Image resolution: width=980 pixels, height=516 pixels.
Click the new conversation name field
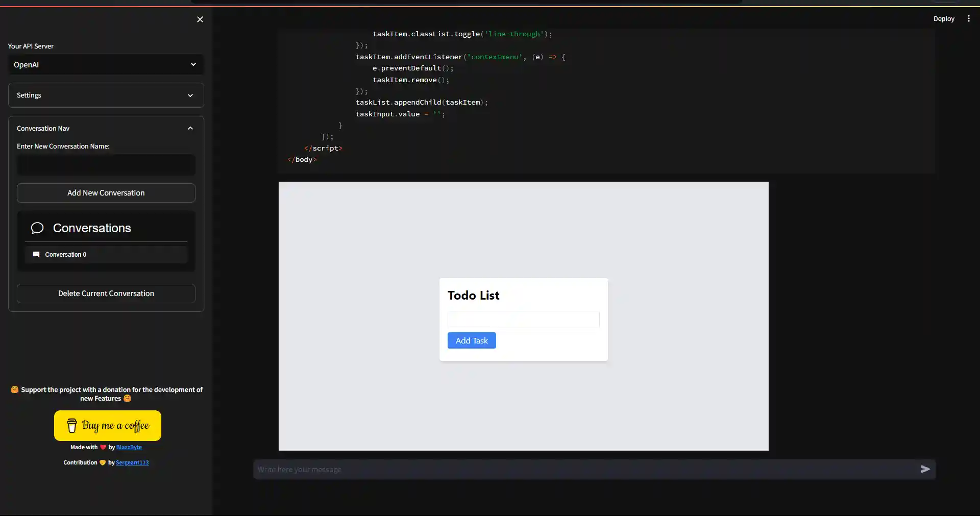coord(105,164)
